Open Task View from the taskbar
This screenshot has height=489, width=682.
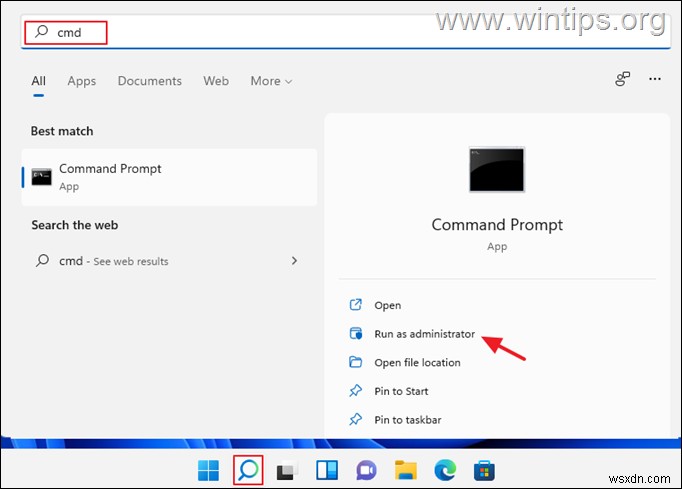coord(287,470)
